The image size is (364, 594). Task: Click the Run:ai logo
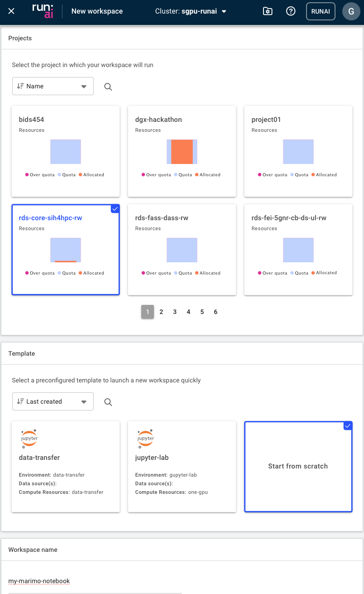(43, 11)
